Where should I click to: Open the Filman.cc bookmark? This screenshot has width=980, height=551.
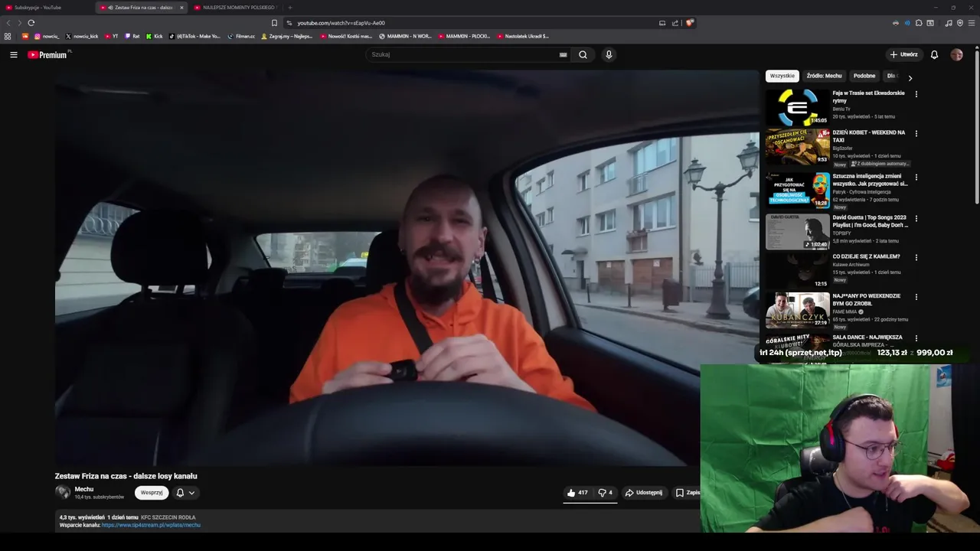coord(241,36)
